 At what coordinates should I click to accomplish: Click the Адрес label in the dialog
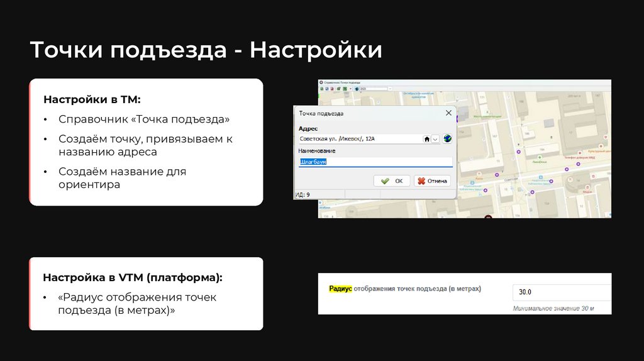pos(308,128)
